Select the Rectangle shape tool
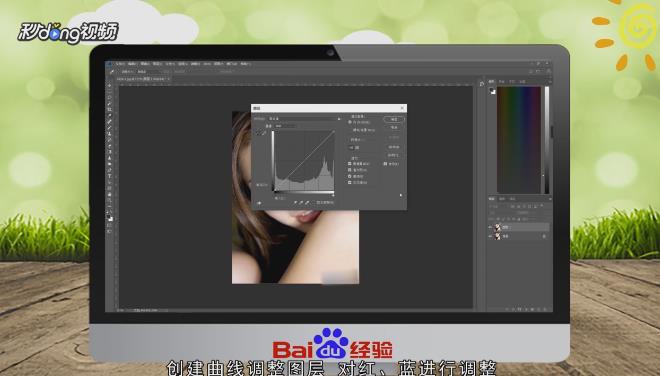 109,188
